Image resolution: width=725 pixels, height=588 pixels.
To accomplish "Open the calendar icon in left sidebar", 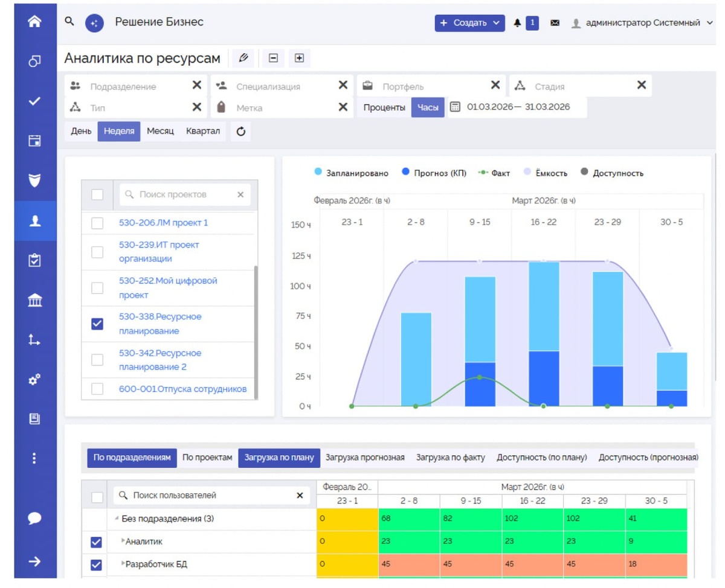I will click(34, 141).
